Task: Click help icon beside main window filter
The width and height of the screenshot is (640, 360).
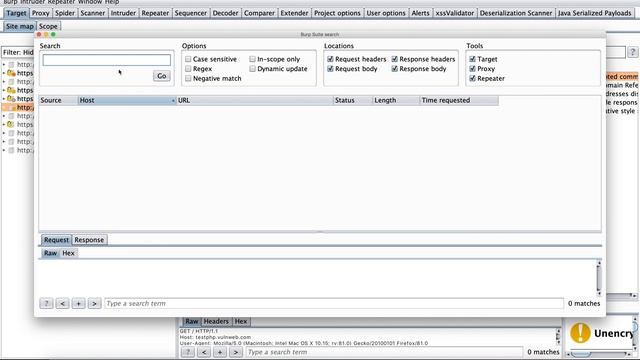Action: 633,52
